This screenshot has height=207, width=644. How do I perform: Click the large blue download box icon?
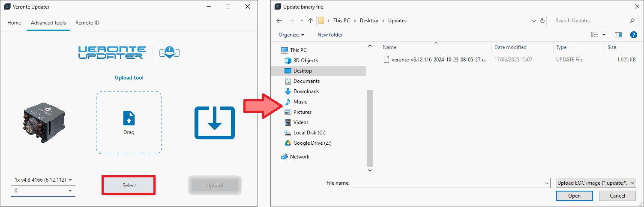point(215,122)
